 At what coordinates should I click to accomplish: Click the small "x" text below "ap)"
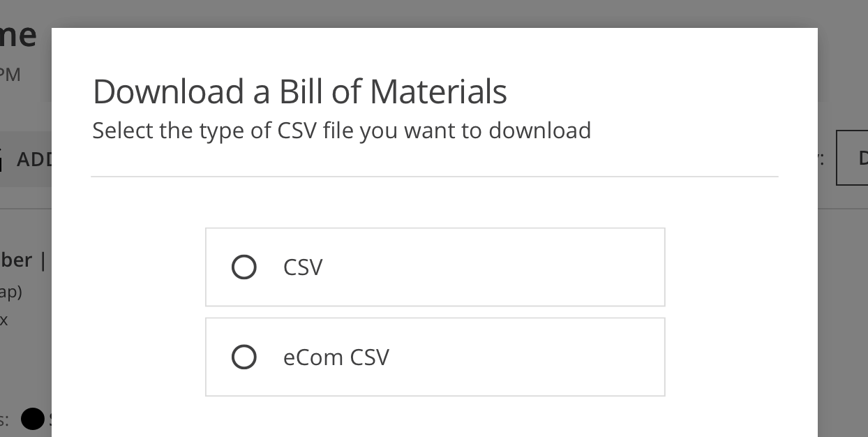tap(3, 320)
